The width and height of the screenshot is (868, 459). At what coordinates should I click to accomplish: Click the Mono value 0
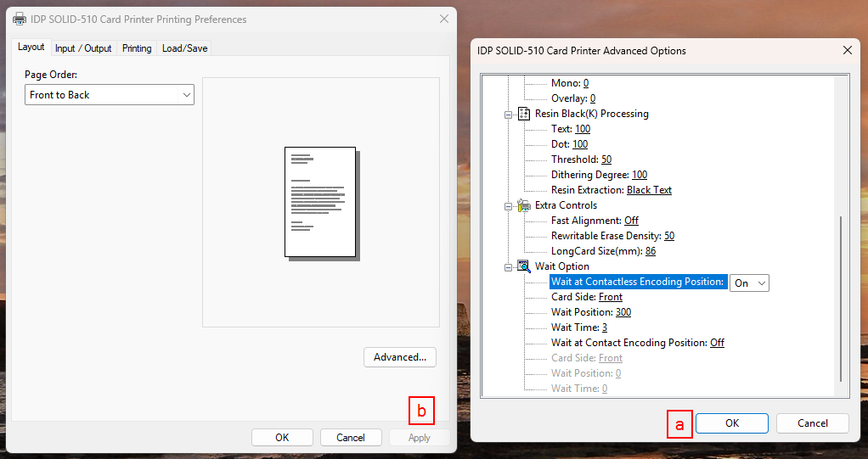click(586, 83)
